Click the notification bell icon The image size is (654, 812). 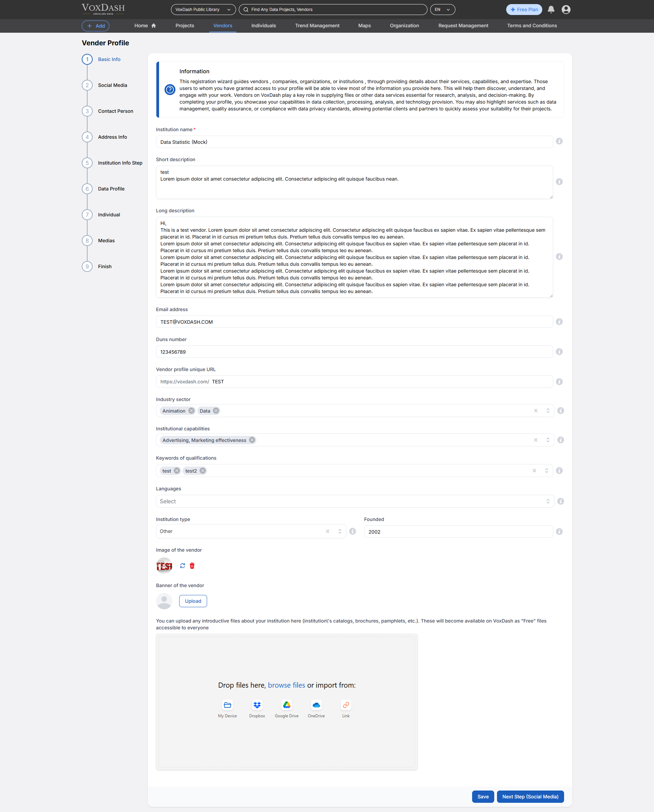pyautogui.click(x=550, y=10)
